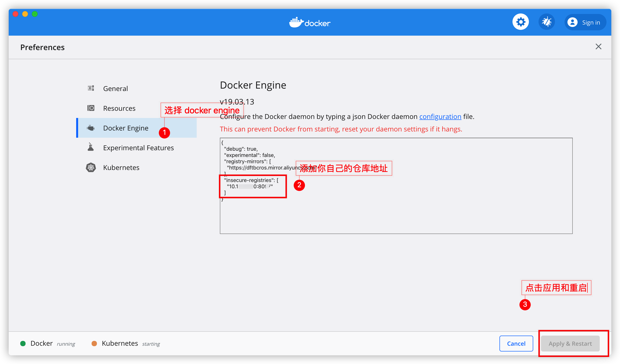Click the Cancel button
The height and width of the screenshot is (364, 620).
(x=516, y=344)
